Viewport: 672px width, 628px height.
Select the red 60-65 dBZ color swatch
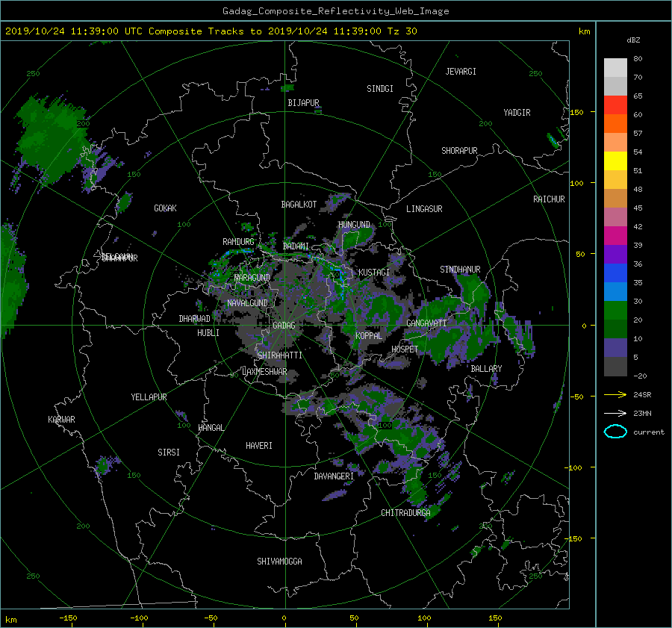(x=615, y=105)
